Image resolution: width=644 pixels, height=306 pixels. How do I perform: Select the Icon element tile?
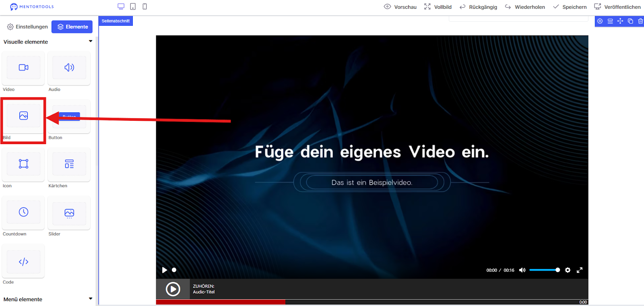[x=23, y=164]
